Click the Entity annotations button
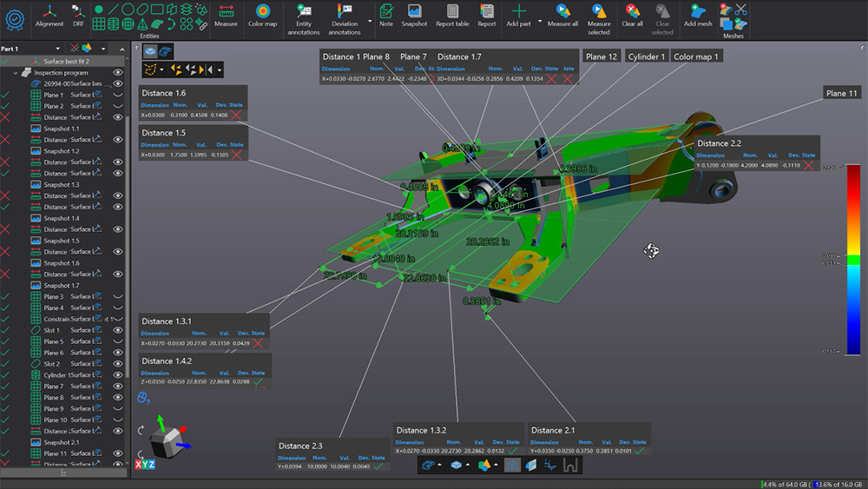868x489 pixels. point(303,19)
